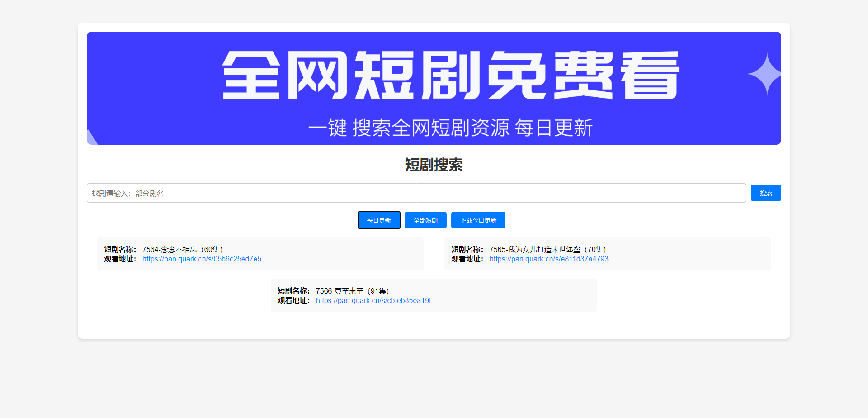Click the 观看地址 label beside the first link
The image size is (868, 418).
tap(119, 259)
